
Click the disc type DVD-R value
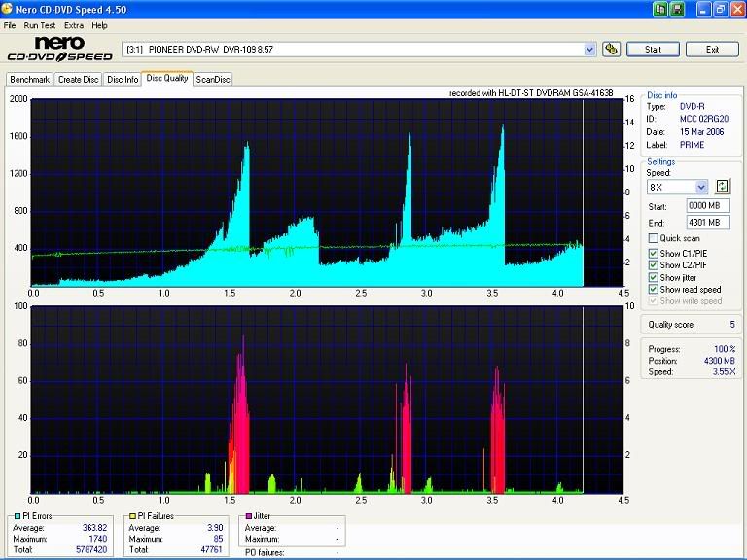click(x=692, y=106)
